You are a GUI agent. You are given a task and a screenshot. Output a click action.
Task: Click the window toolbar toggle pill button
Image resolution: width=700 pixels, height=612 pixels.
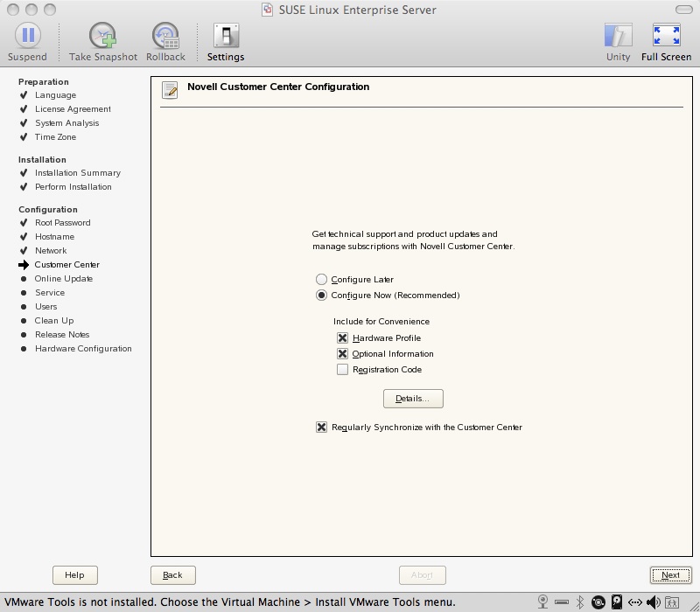click(684, 10)
